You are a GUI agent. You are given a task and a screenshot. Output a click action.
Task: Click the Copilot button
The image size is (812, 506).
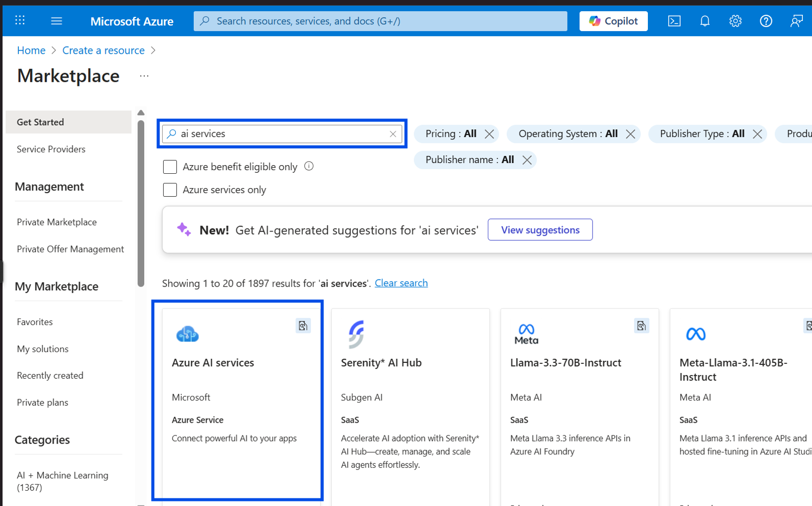point(614,21)
